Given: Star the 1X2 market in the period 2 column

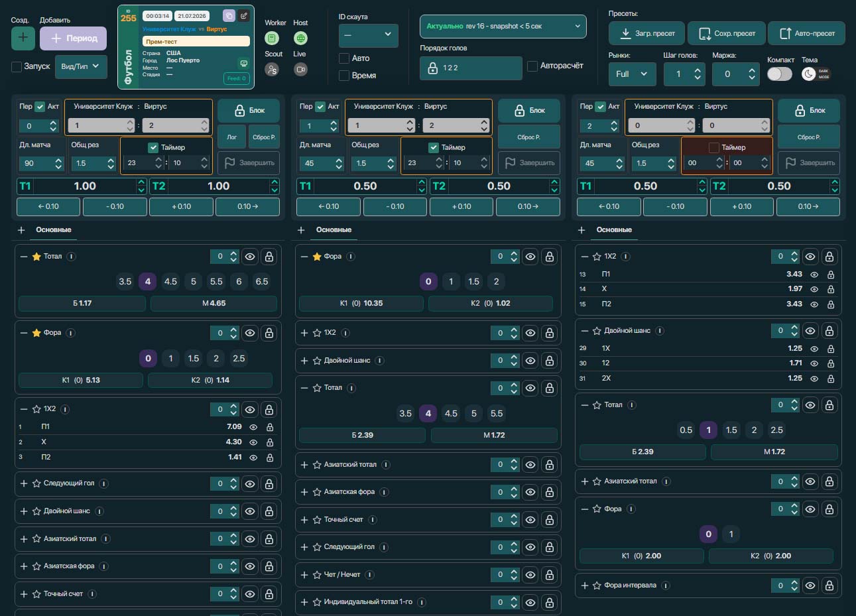Looking at the screenshot, I should pos(597,257).
